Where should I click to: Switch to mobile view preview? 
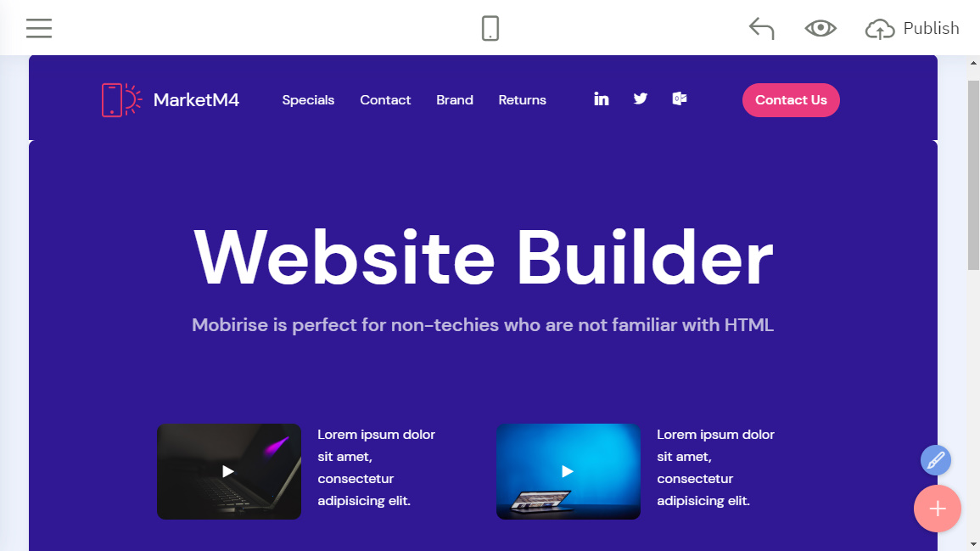click(x=490, y=28)
